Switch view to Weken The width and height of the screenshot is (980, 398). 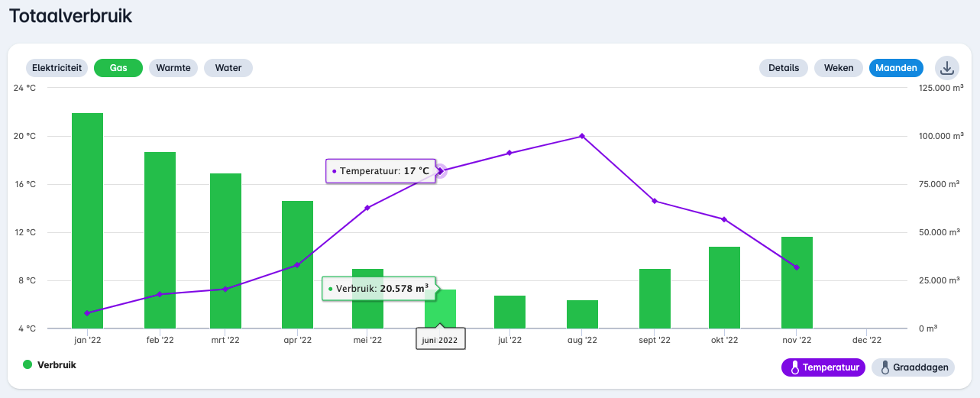839,68
